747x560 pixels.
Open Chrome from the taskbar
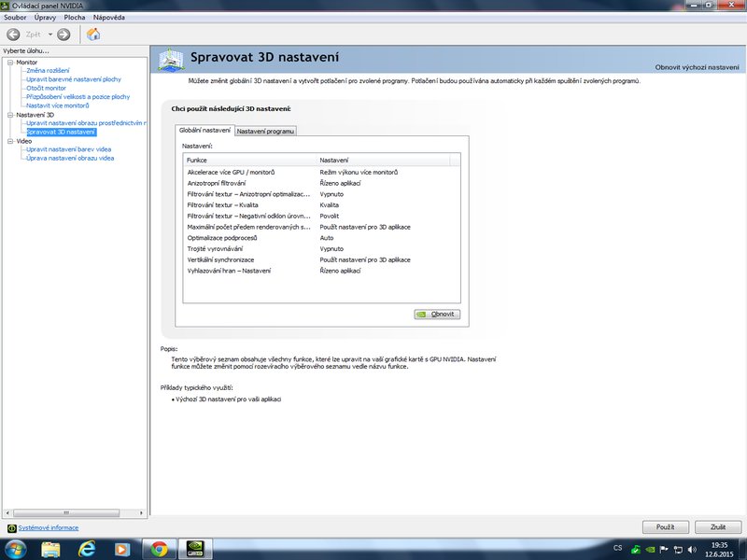point(159,548)
